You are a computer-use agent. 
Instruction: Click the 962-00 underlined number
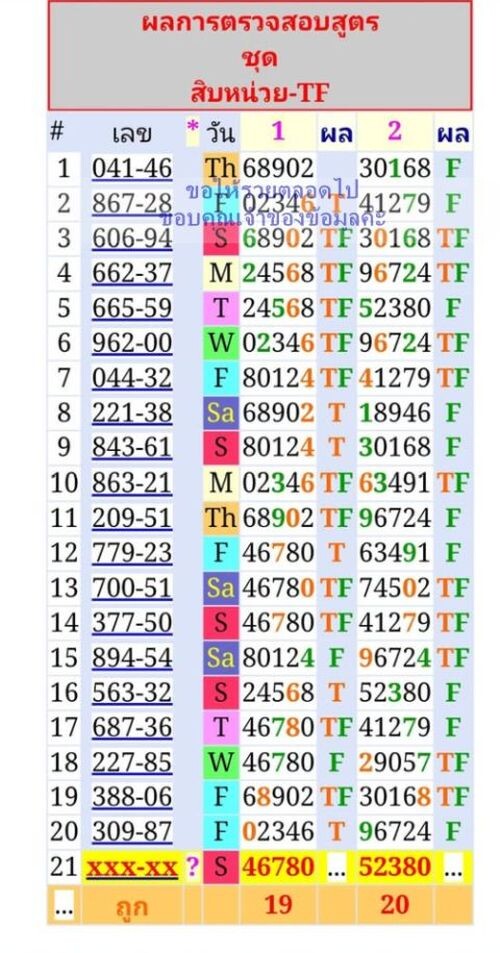[x=132, y=343]
